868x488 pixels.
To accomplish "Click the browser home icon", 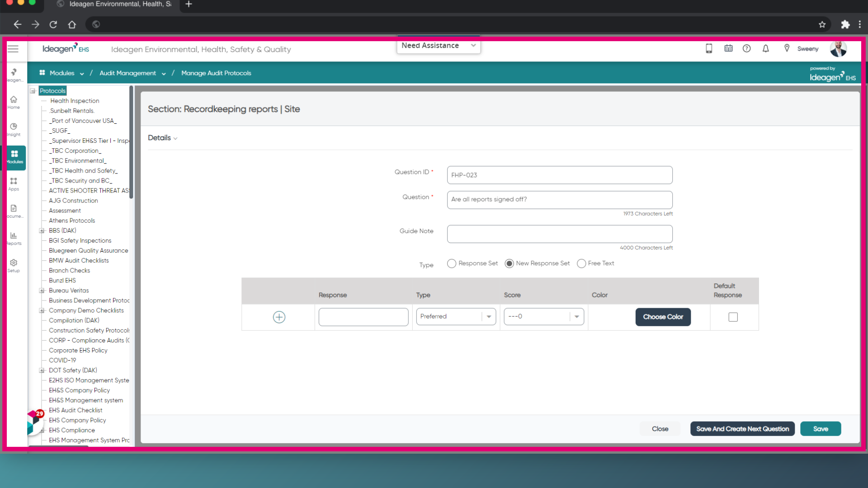I will click(72, 24).
